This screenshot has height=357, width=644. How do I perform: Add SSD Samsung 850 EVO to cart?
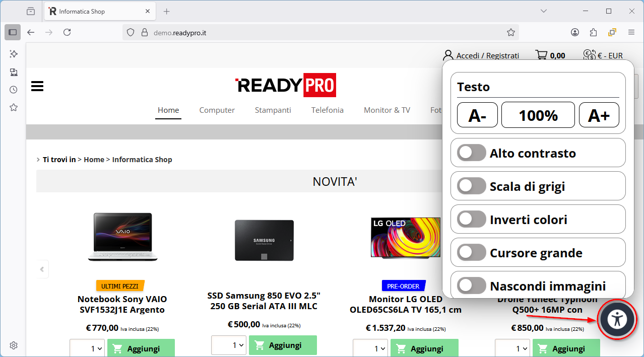pos(283,345)
